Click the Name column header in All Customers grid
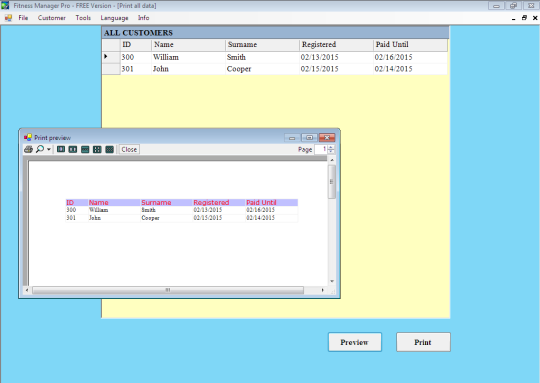This screenshot has height=383, width=540. pyautogui.click(x=188, y=45)
